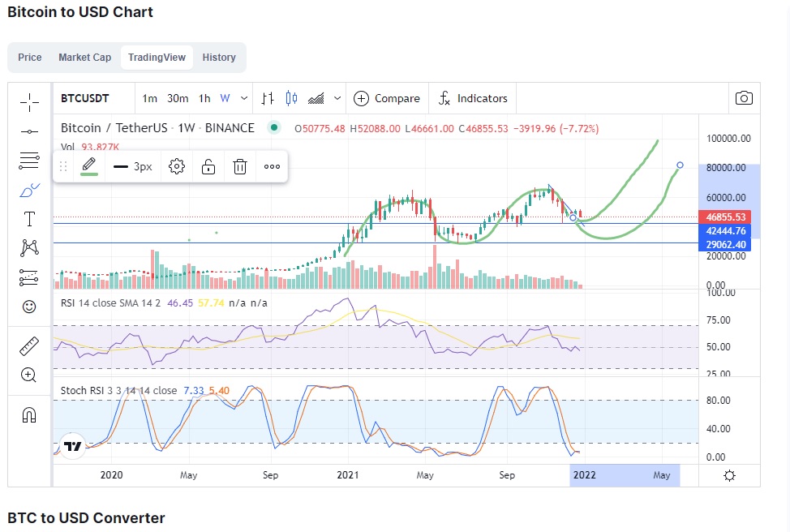Select the W weekly interval
Screen dimensions: 790x532
click(x=225, y=98)
